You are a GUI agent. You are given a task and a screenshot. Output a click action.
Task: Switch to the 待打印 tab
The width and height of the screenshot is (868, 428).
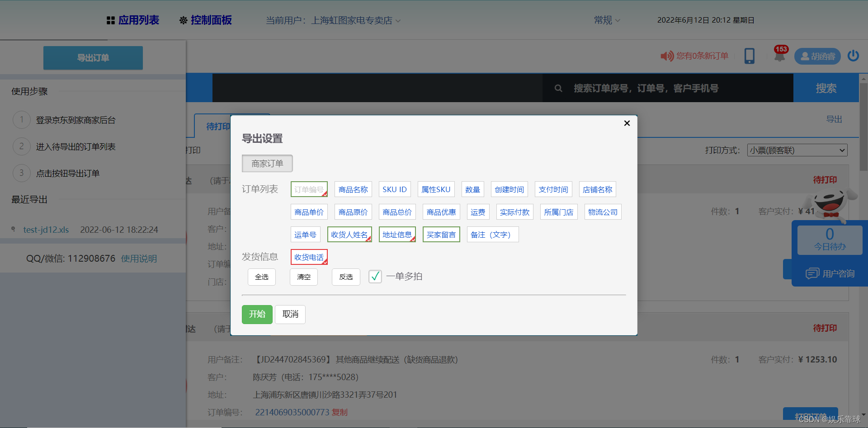[217, 127]
